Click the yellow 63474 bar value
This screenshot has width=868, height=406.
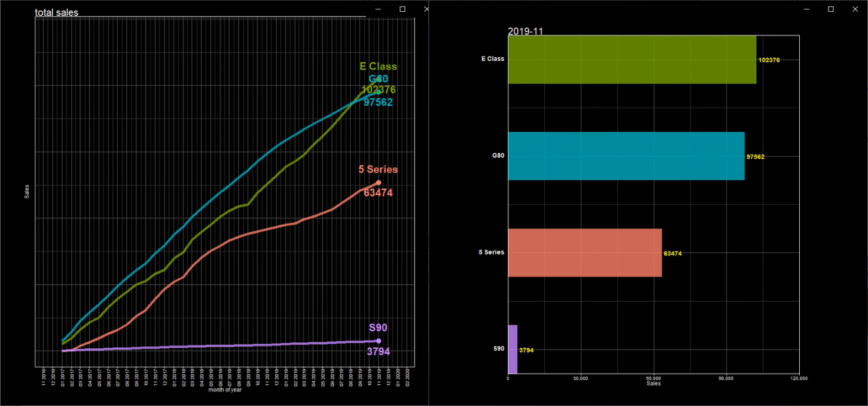tap(673, 254)
